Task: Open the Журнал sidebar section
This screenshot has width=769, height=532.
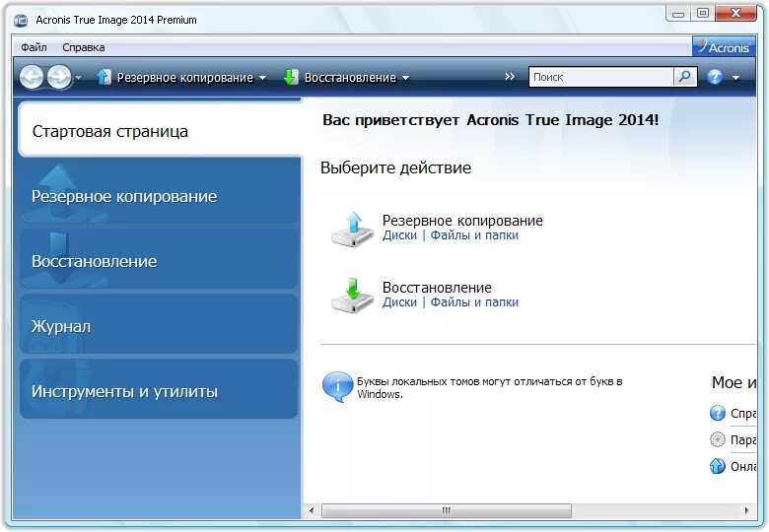Action: point(159,326)
